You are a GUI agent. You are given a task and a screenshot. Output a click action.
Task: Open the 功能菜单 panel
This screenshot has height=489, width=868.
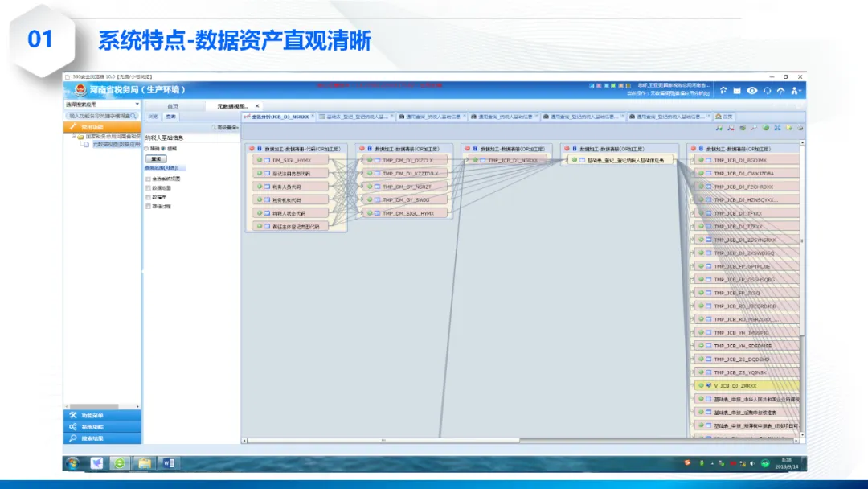coord(102,415)
